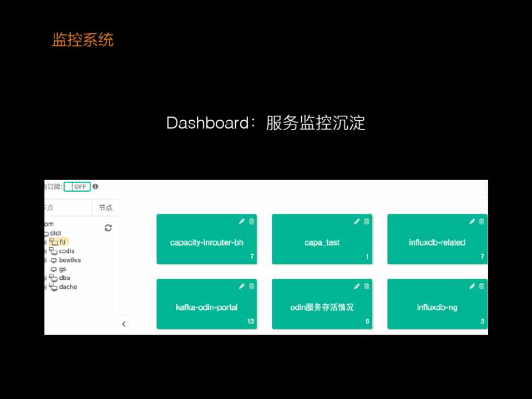This screenshot has height=399, width=532.
Task: Select the fd node in the tree
Action: [x=62, y=242]
